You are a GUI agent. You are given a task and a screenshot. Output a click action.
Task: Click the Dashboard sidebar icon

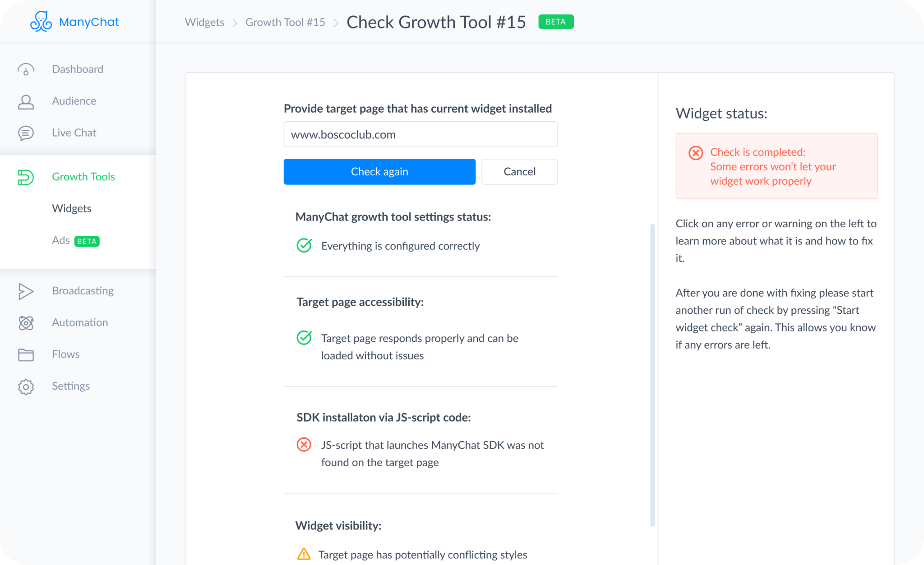(x=26, y=69)
